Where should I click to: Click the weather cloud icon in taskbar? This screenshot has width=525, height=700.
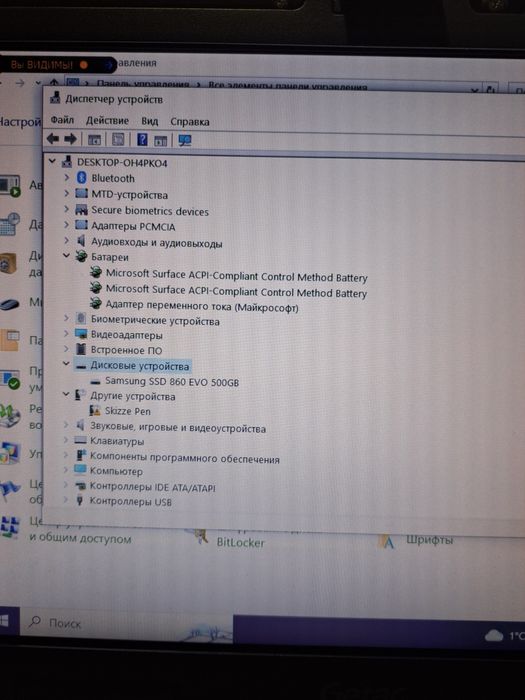click(494, 635)
